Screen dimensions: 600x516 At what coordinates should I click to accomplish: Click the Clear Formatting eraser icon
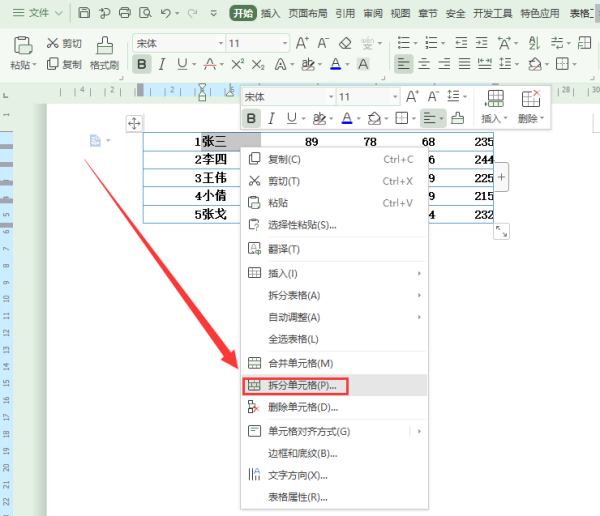click(x=345, y=43)
